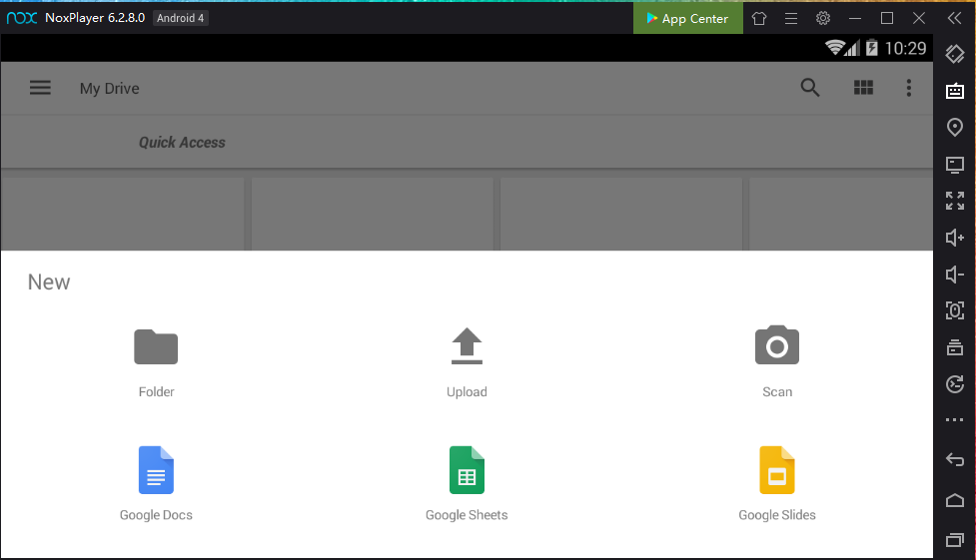The width and height of the screenshot is (976, 560).
Task: Create a new Google Docs document
Action: pyautogui.click(x=156, y=470)
